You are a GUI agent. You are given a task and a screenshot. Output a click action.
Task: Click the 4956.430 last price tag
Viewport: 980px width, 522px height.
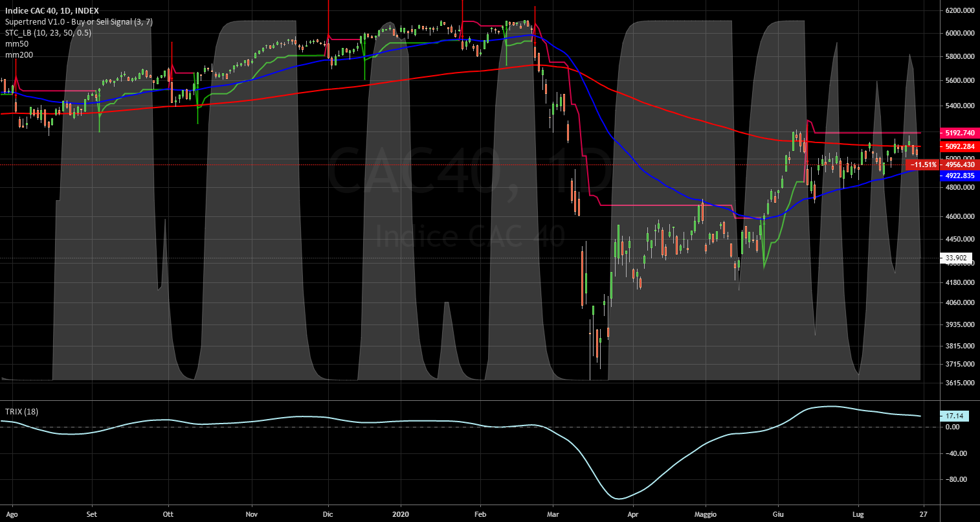[x=959, y=165]
